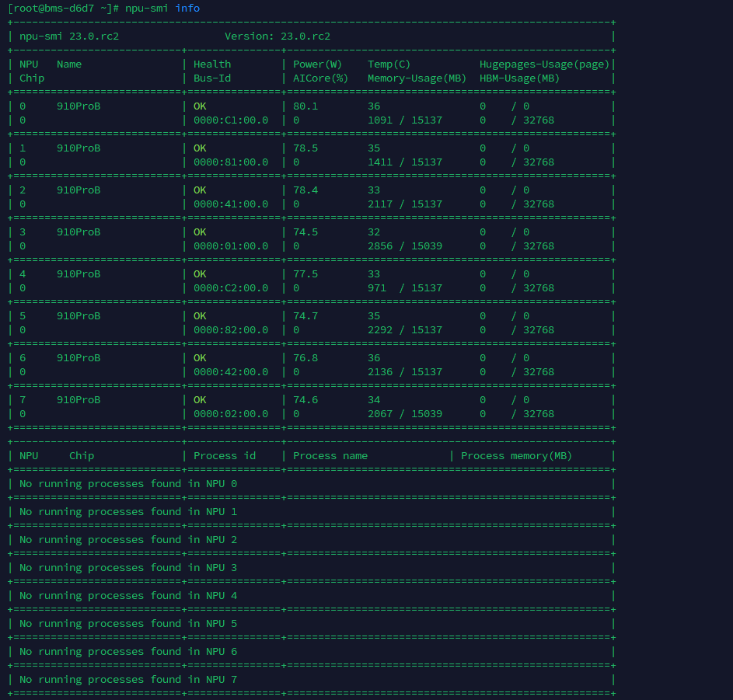This screenshot has width=733, height=700.
Task: Click the 'Bus-Id' header label
Action: click(212, 78)
